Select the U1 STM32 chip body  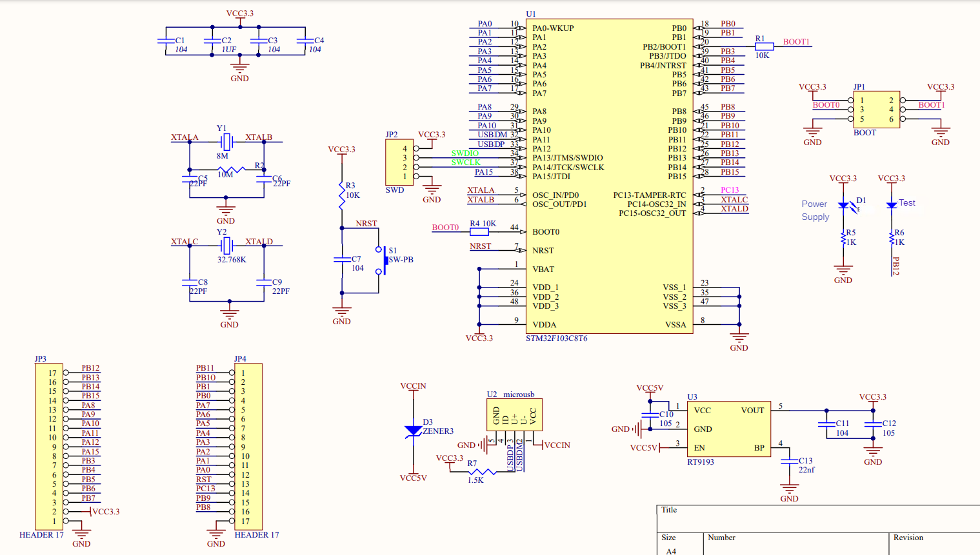pos(610,176)
